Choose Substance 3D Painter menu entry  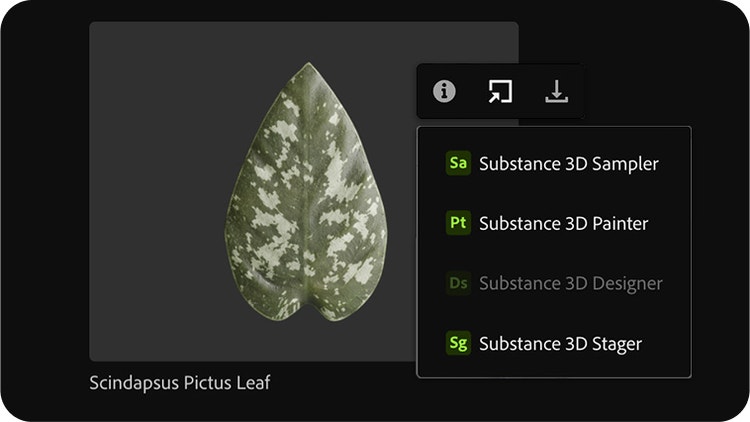[x=563, y=223]
